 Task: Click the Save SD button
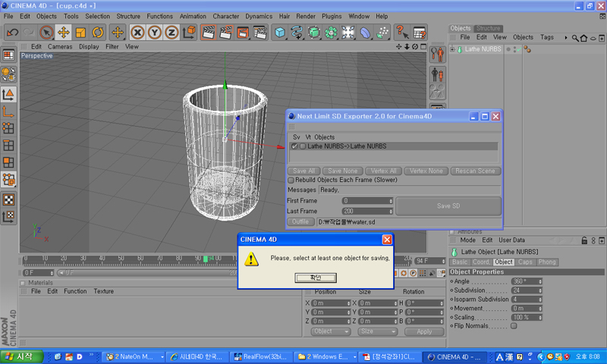[448, 206]
